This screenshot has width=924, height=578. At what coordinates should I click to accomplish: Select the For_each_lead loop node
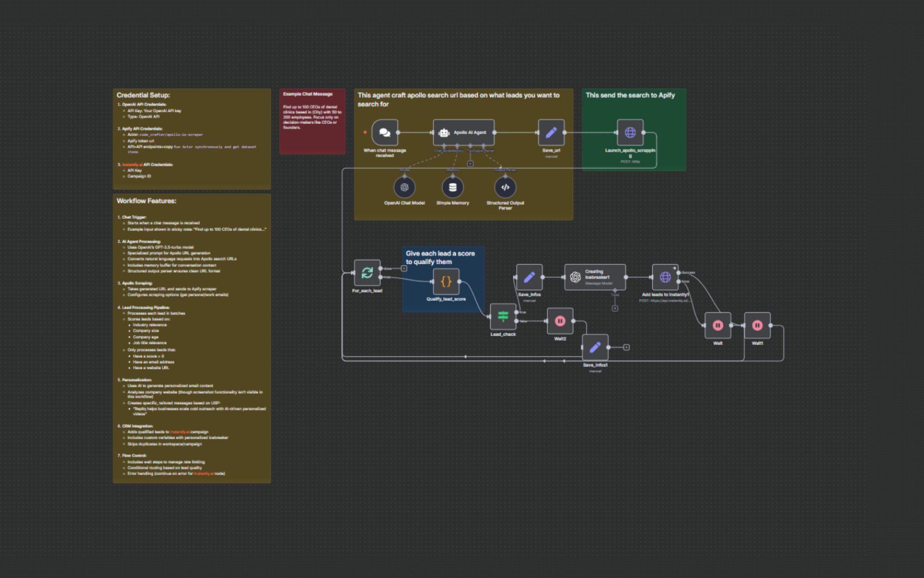pyautogui.click(x=367, y=273)
